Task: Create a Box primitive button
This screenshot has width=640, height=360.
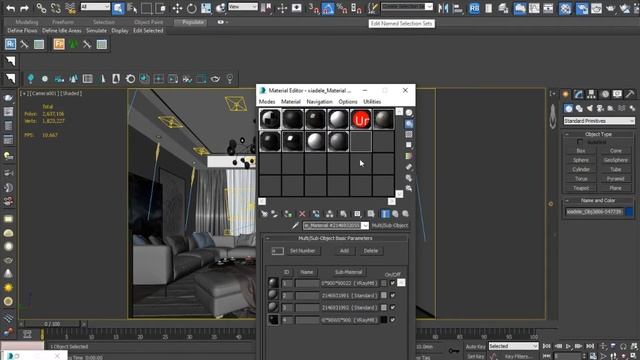Action: click(580, 151)
